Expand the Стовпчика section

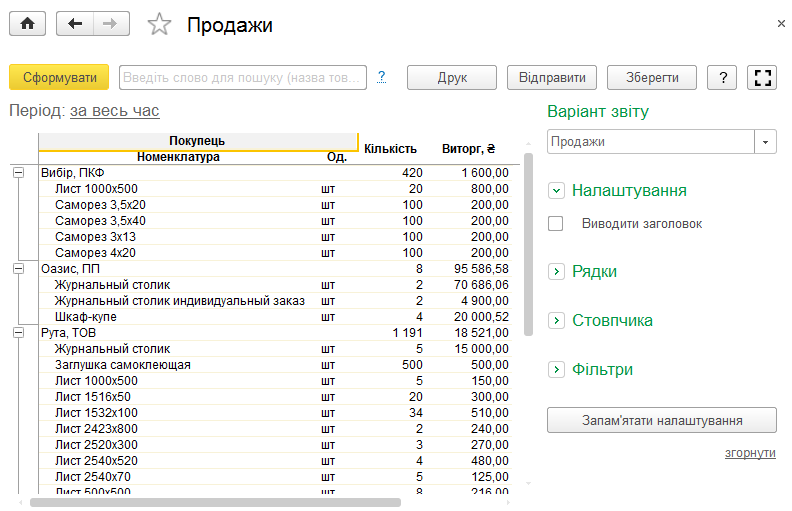[x=556, y=321]
